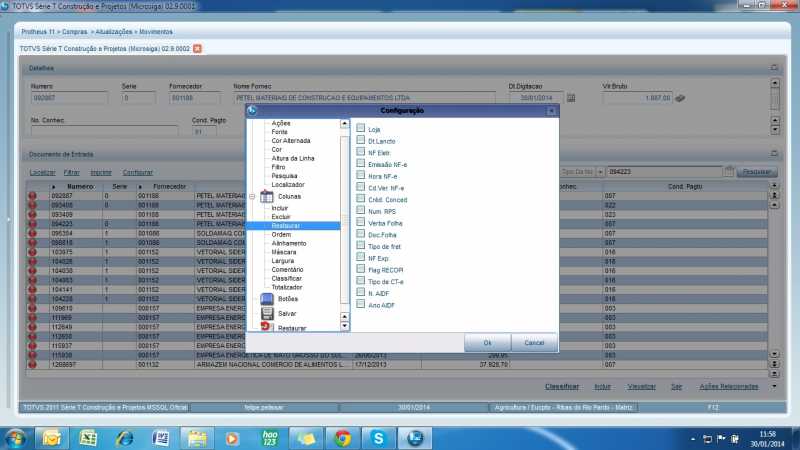
Task: Collapse the Colunas tree node
Action: click(252, 196)
